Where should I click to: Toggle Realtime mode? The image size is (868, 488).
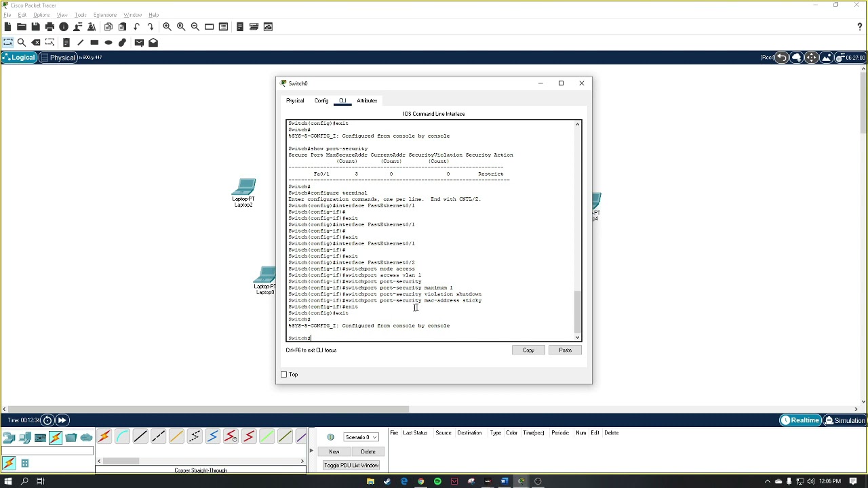[x=800, y=421]
